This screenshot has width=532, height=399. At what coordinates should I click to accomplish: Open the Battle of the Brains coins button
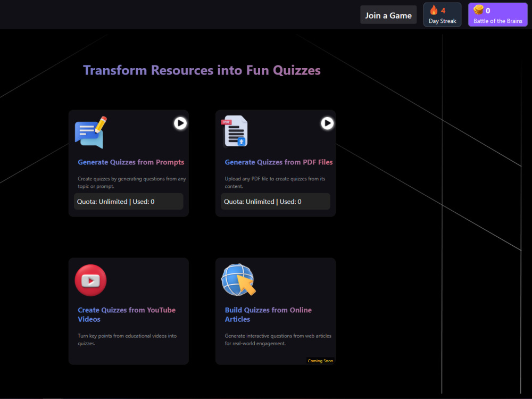pos(498,14)
